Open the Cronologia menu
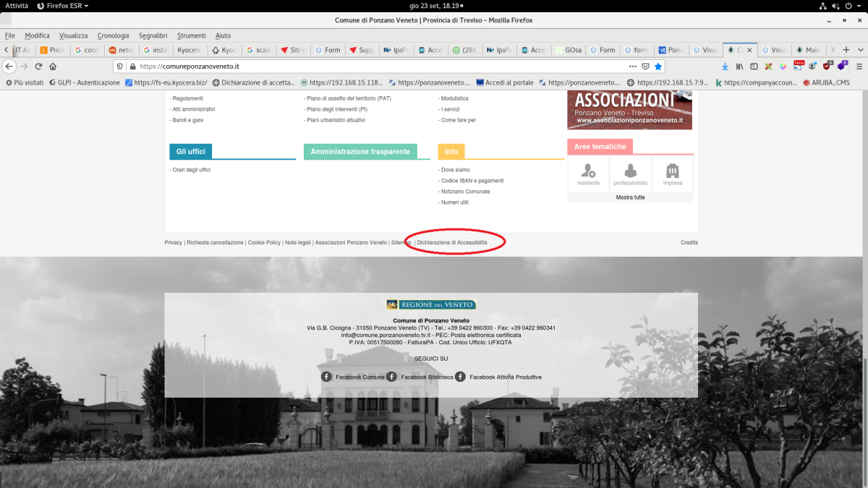 point(113,35)
